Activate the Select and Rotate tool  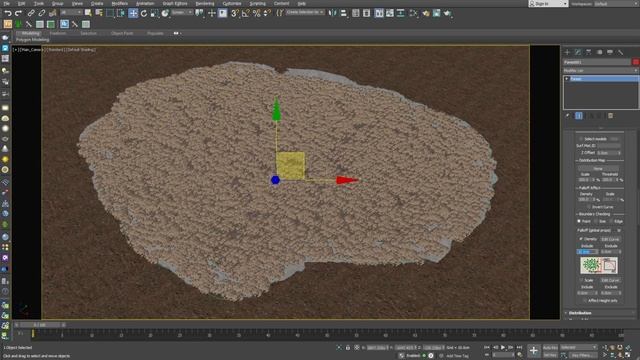144,13
